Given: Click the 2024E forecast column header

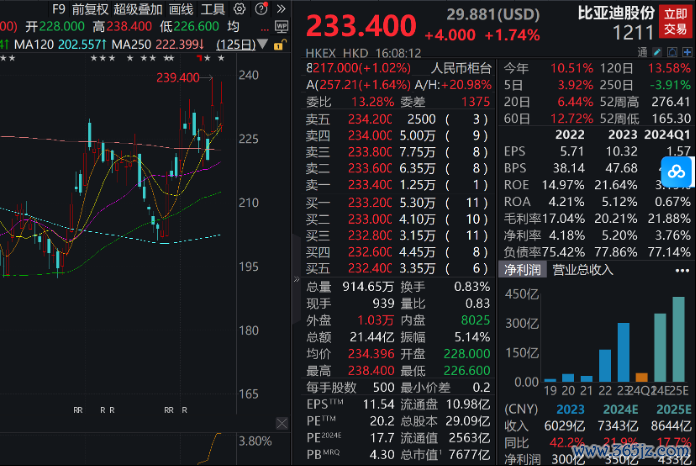Looking at the screenshot, I should click(621, 409).
